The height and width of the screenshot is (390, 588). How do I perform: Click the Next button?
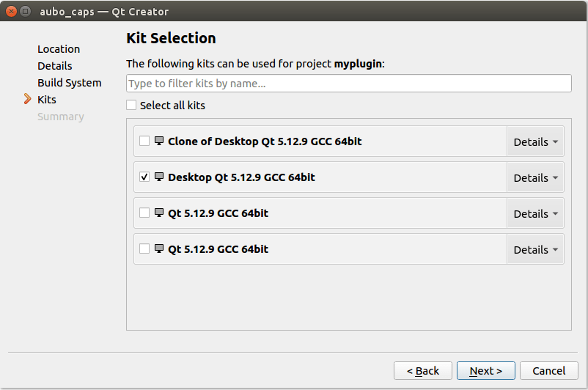(x=485, y=371)
